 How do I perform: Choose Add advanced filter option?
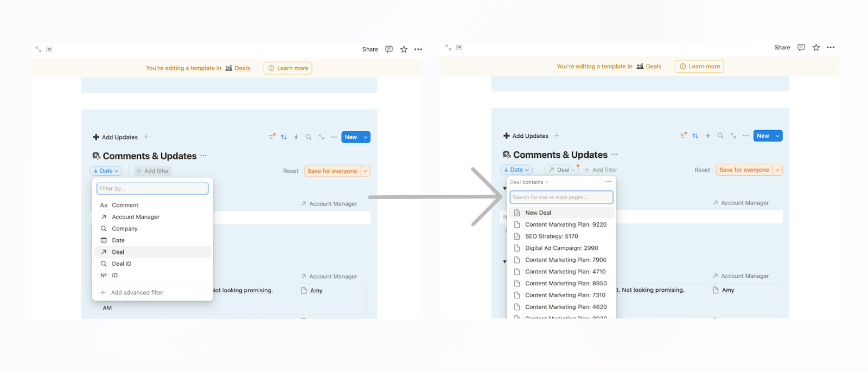(152, 292)
